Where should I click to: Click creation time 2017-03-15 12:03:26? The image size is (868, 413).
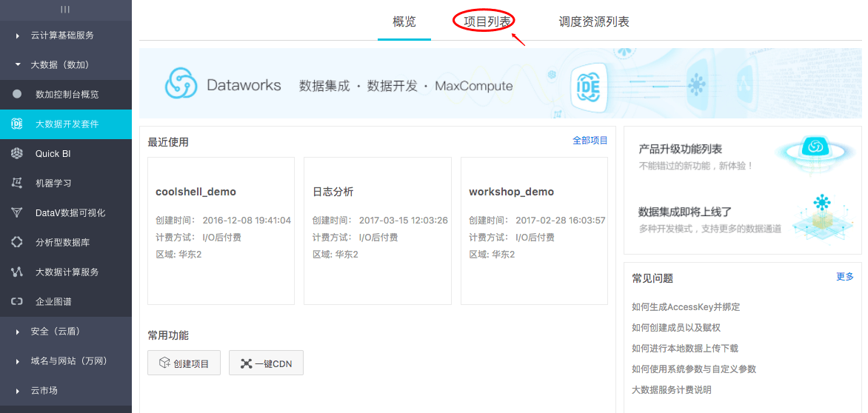pyautogui.click(x=404, y=220)
